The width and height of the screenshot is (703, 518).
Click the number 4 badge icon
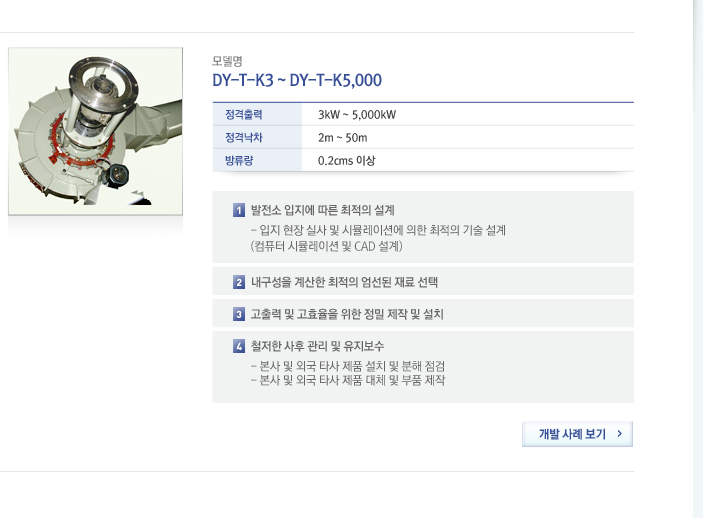239,346
